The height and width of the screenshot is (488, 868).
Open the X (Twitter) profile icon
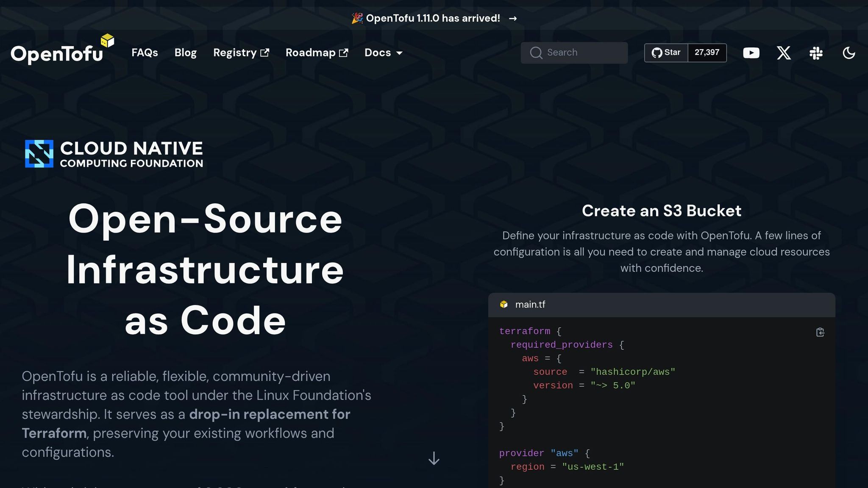coord(784,53)
